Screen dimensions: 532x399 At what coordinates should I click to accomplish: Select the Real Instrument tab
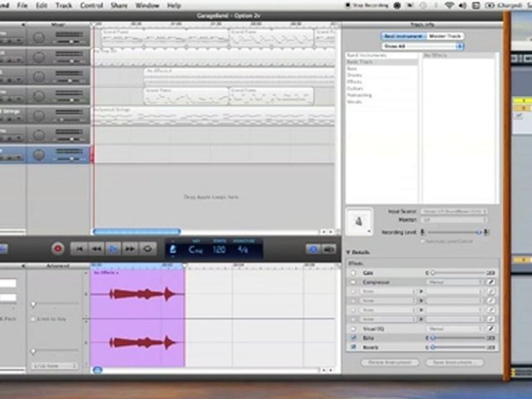click(x=403, y=36)
